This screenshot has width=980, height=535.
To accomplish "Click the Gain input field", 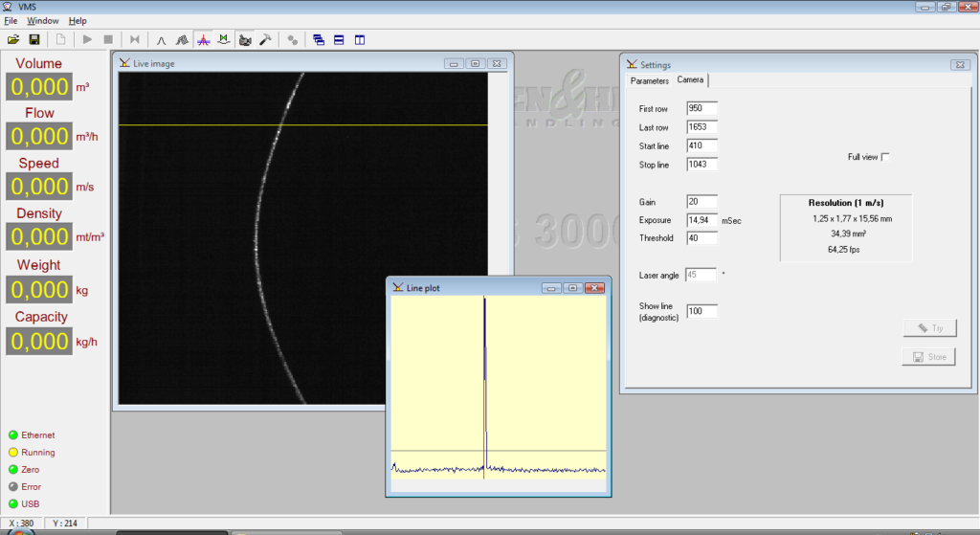I will click(702, 202).
